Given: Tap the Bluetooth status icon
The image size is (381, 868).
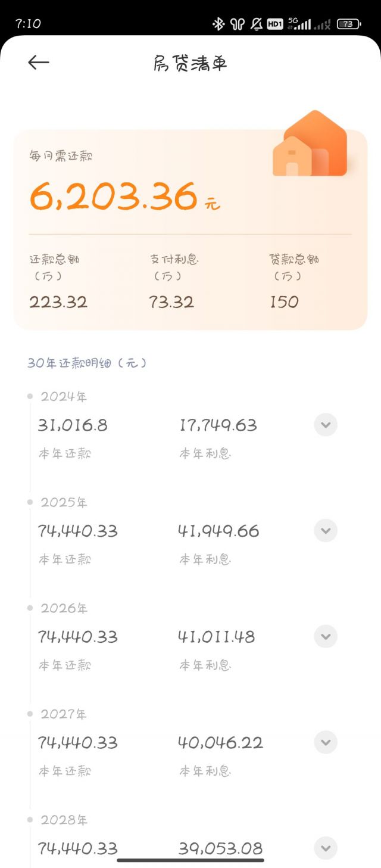Looking at the screenshot, I should pyautogui.click(x=218, y=24).
